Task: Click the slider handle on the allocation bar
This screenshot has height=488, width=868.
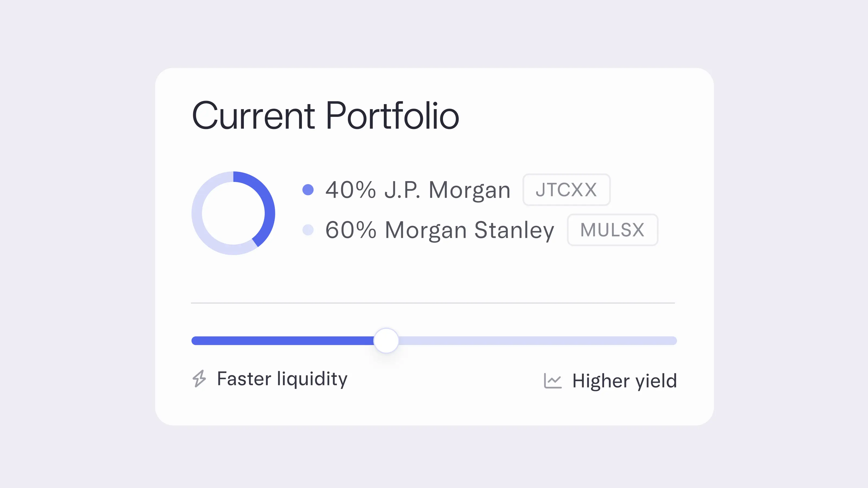Action: (387, 341)
